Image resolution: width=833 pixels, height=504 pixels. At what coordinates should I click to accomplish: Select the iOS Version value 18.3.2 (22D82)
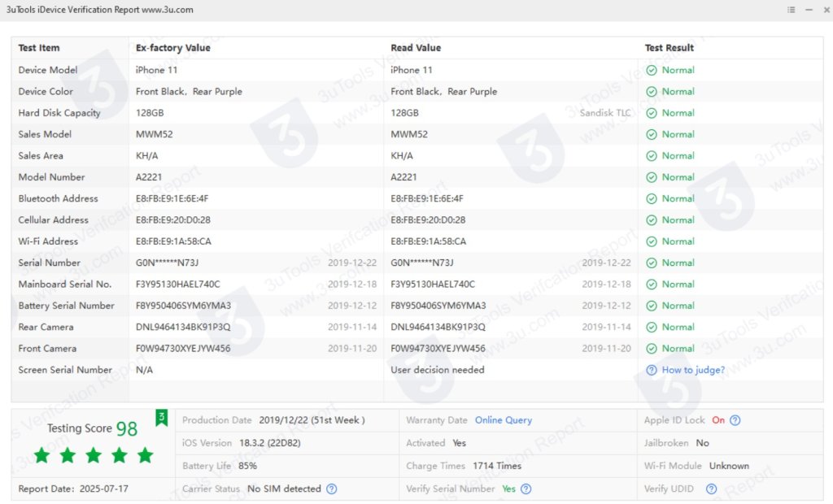[269, 443]
